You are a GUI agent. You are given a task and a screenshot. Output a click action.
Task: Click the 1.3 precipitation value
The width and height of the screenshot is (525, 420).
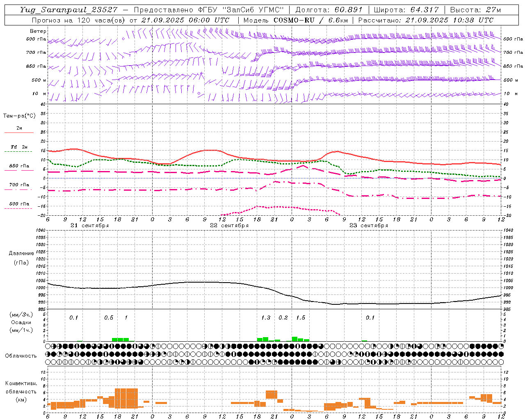[266, 318]
